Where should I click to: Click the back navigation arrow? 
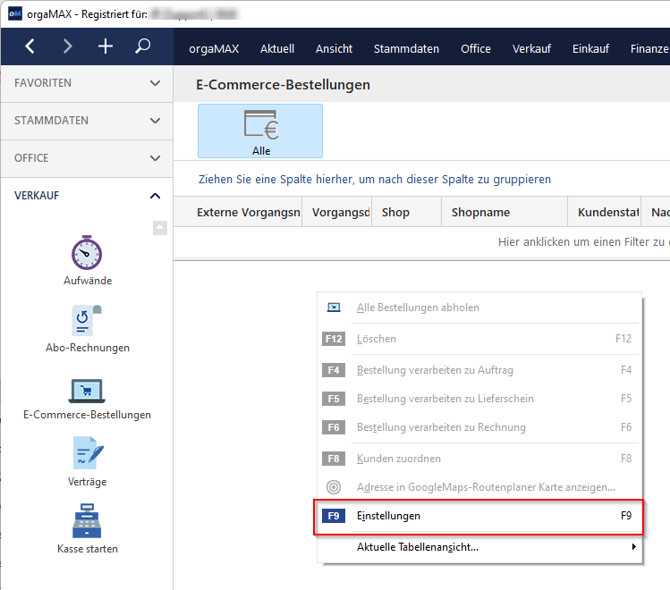(x=29, y=46)
